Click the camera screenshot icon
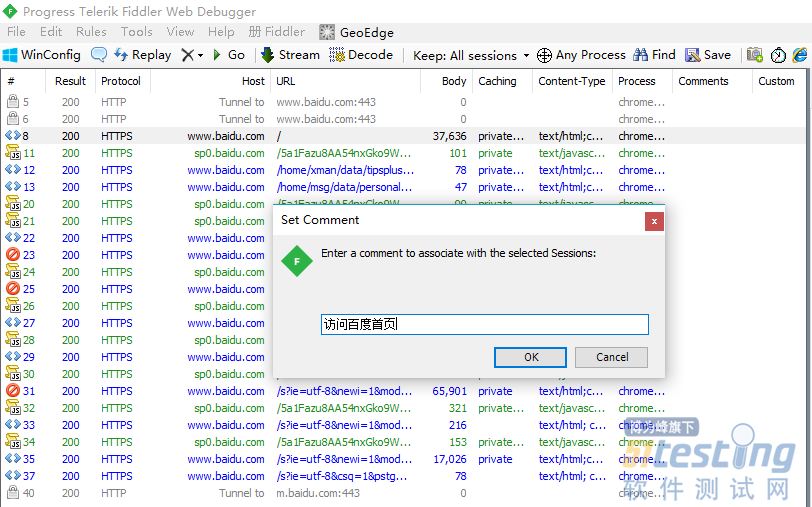 click(x=755, y=55)
